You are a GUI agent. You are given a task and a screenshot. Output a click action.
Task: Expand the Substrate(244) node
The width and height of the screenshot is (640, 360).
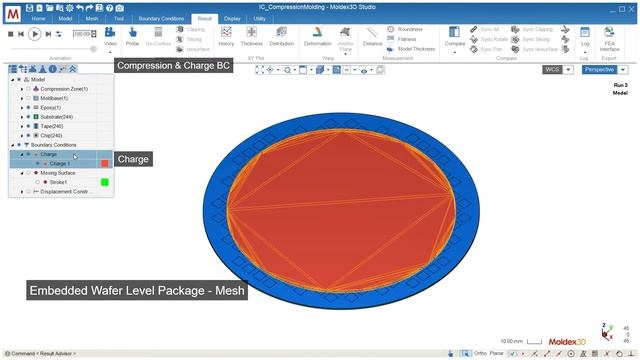(22, 117)
